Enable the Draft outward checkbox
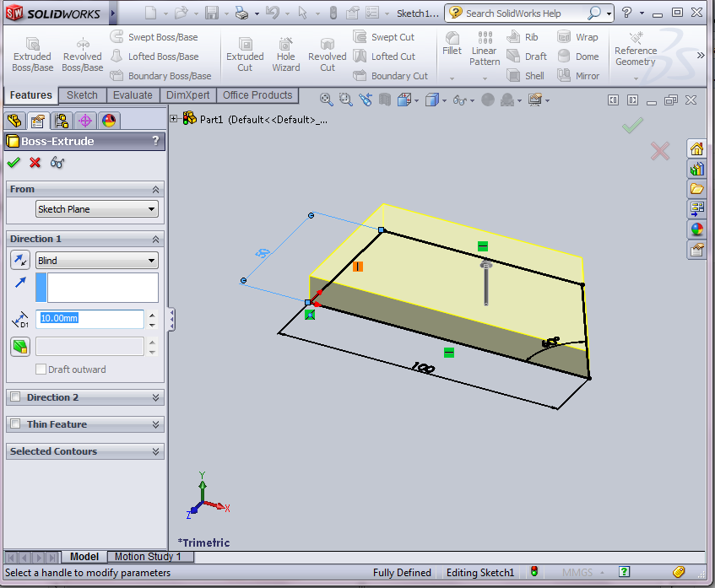This screenshot has height=588, width=715. [39, 369]
